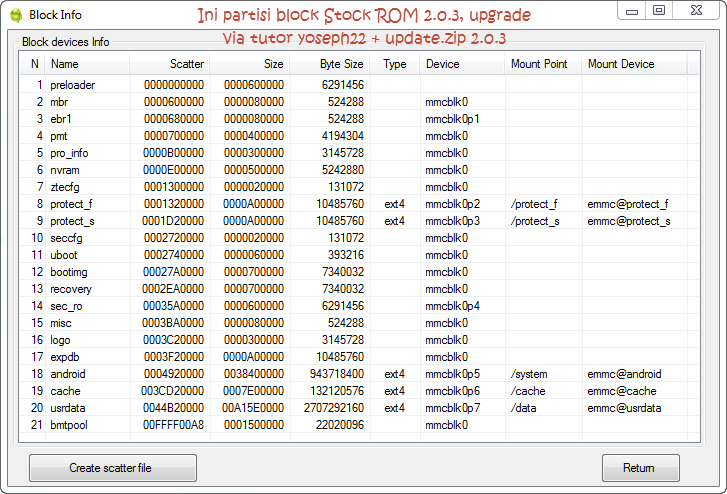This screenshot has height=494, width=727.
Task: Sort by the Size column header
Action: pos(250,64)
